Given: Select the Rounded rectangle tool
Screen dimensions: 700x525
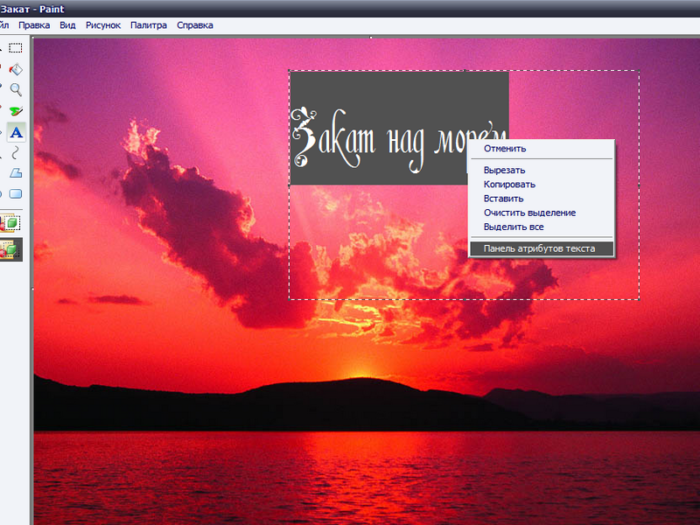Looking at the screenshot, I should pyautogui.click(x=16, y=194).
